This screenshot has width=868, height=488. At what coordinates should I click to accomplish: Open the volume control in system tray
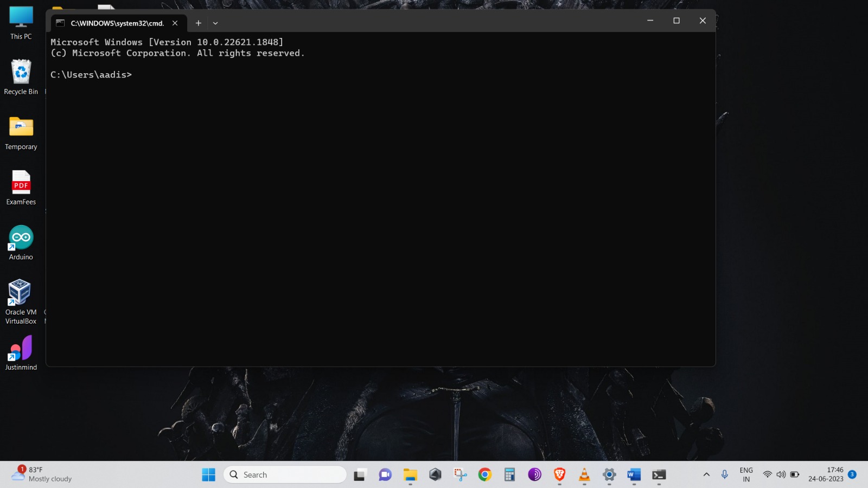[x=781, y=475]
